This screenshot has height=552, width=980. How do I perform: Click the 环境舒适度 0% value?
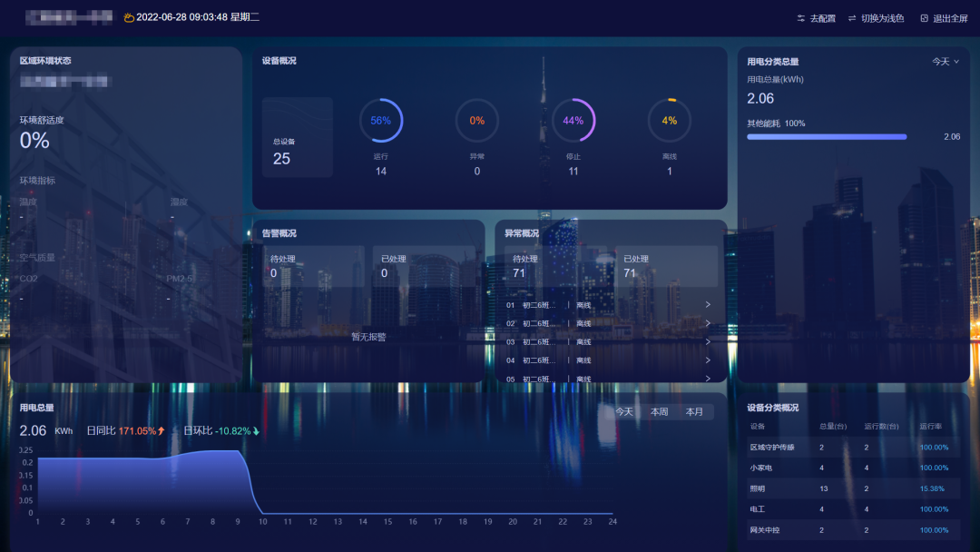34,141
